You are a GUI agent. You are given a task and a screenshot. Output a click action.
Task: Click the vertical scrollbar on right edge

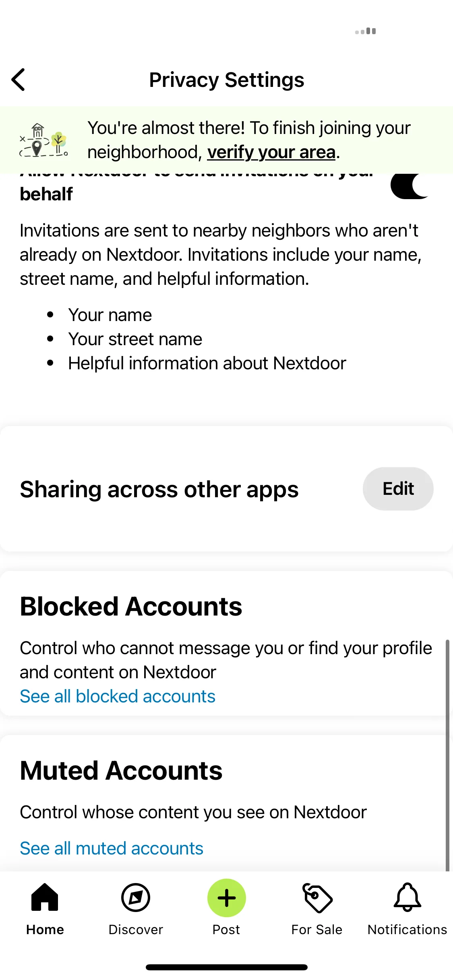447,755
